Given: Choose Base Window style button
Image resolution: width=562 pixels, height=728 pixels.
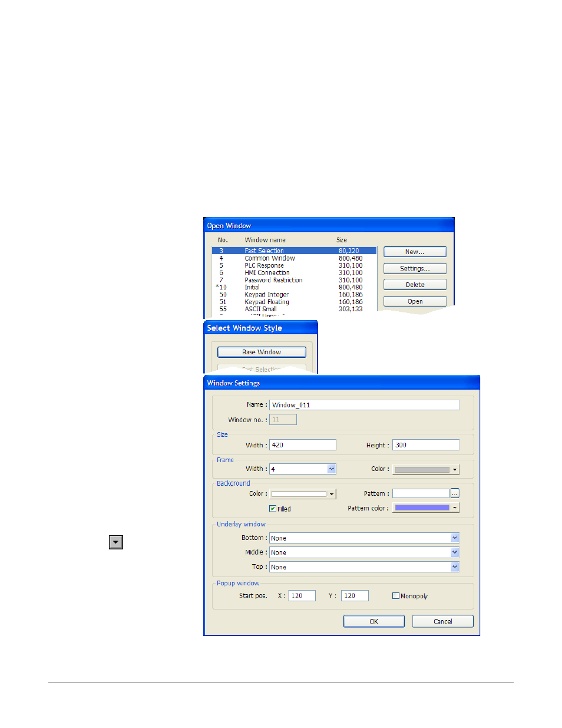Looking at the screenshot, I should 262,352.
